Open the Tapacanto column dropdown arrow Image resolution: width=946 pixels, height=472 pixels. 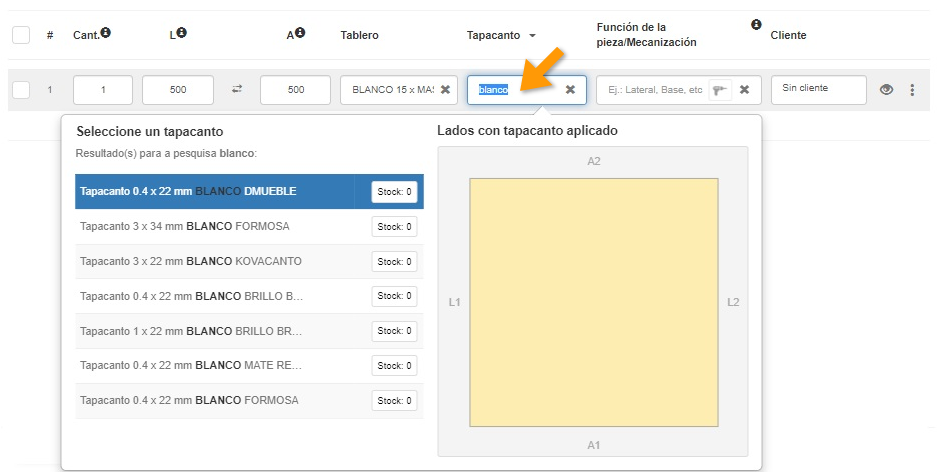tap(532, 36)
